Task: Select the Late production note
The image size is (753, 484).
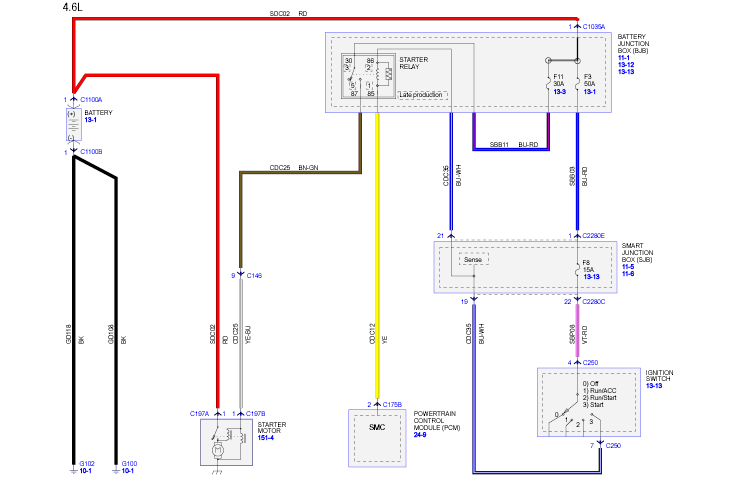Action: 421,95
